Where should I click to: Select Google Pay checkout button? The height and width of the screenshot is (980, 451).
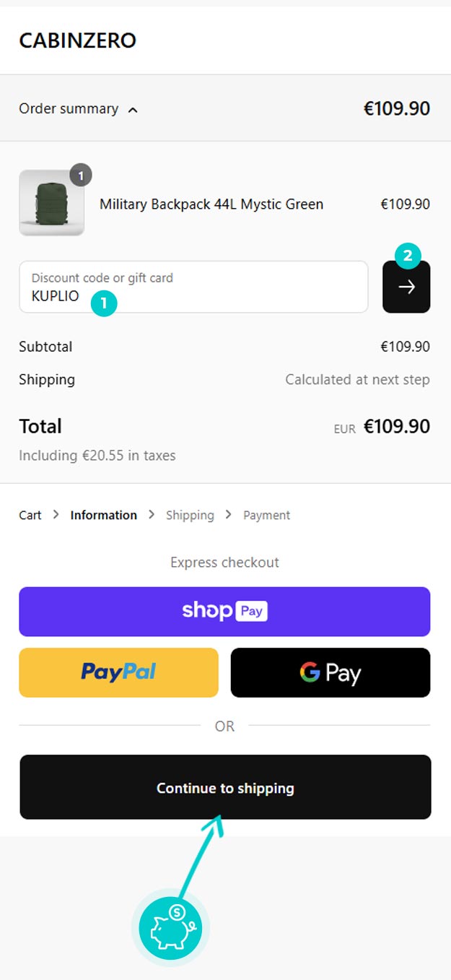[330, 672]
